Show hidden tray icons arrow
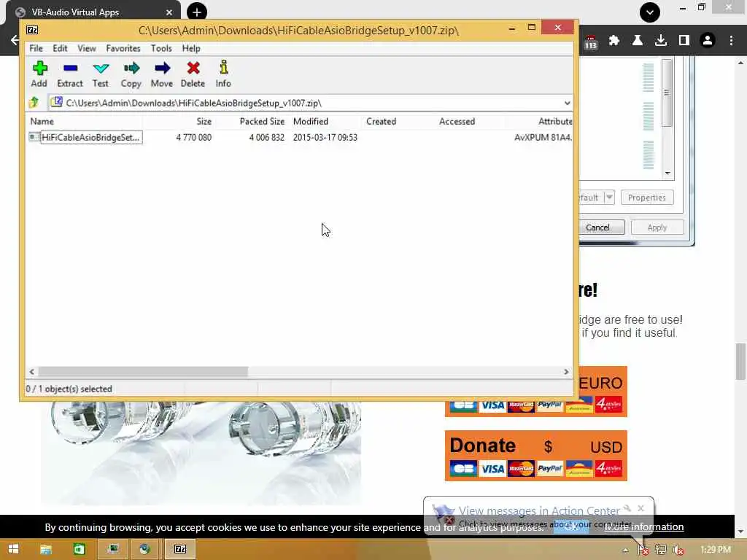This screenshot has width=747, height=560. pos(625,551)
